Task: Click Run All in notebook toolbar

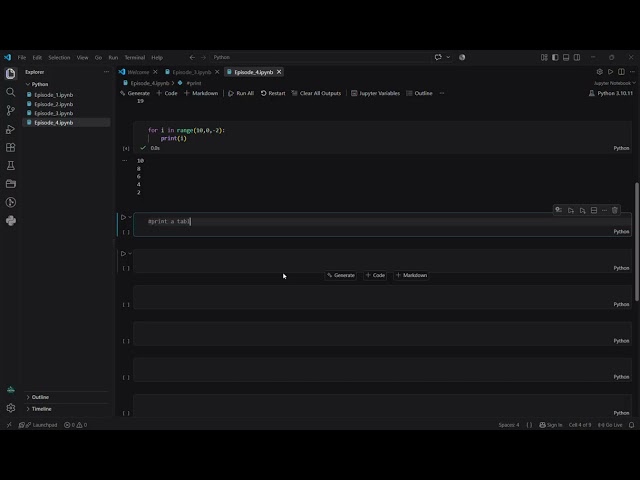Action: pyautogui.click(x=241, y=93)
